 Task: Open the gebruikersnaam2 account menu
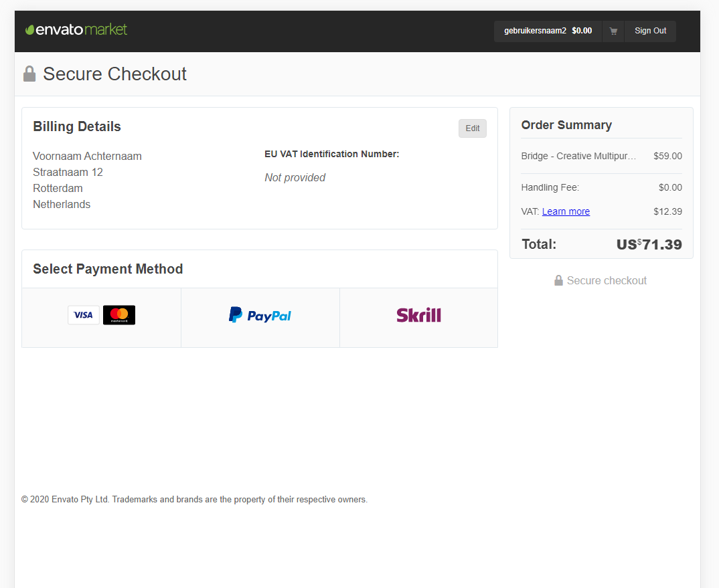point(535,31)
